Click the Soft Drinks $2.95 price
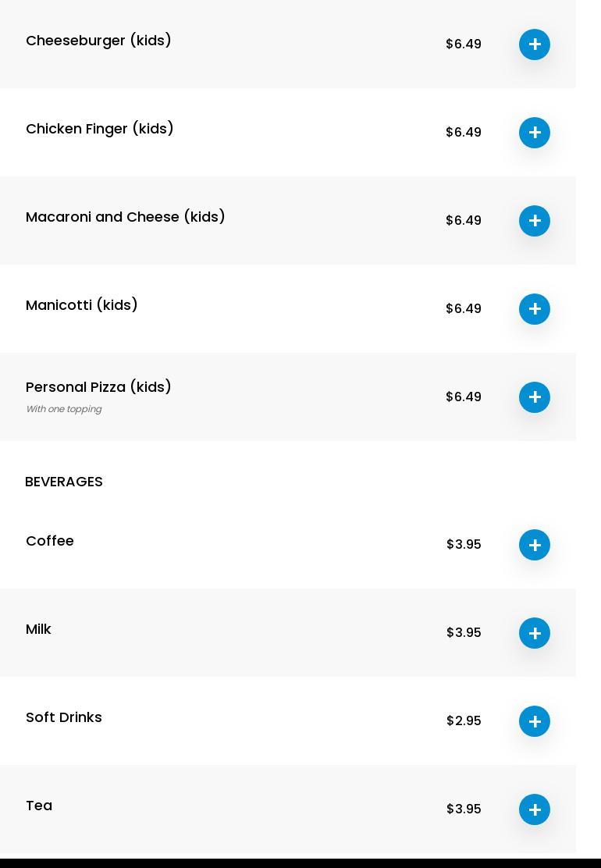 pyautogui.click(x=464, y=720)
